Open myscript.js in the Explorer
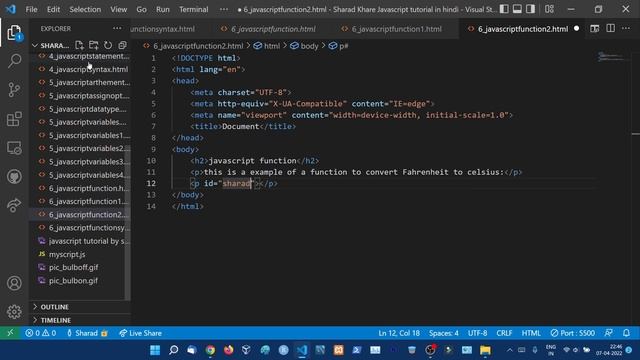640x360 pixels. [x=80, y=254]
